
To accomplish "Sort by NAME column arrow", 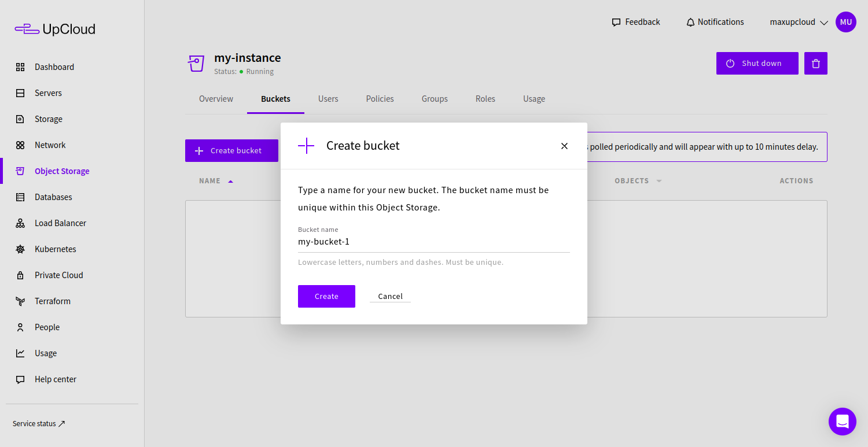I will (x=230, y=181).
